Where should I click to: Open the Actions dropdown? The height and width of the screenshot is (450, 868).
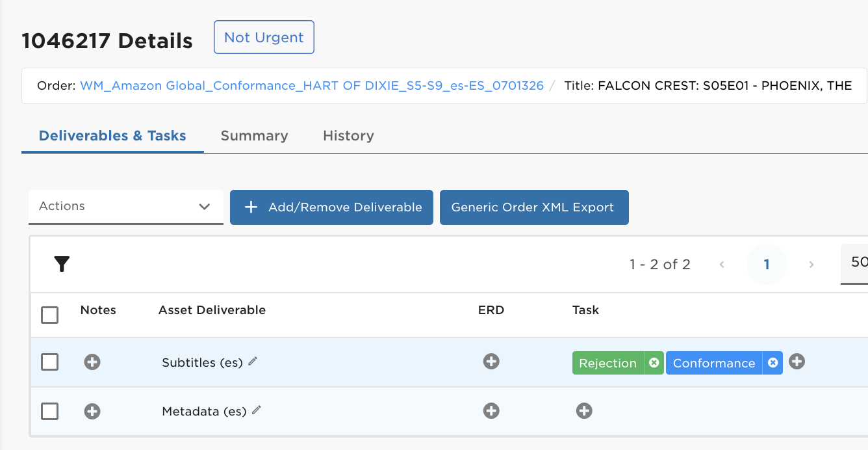coord(126,207)
